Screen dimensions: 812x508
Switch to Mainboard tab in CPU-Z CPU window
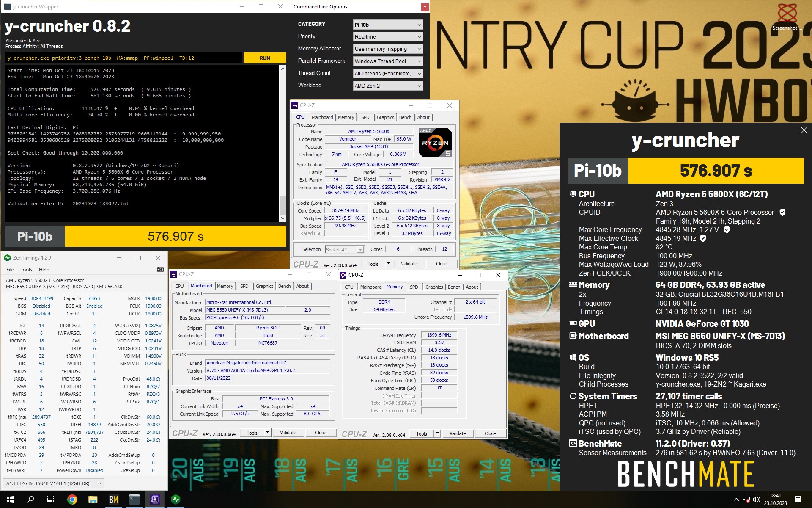(322, 117)
